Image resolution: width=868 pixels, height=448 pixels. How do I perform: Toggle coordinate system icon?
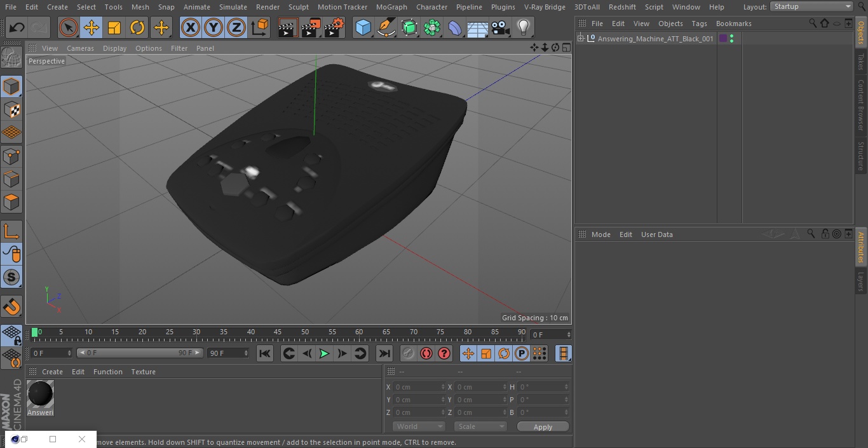tap(260, 27)
